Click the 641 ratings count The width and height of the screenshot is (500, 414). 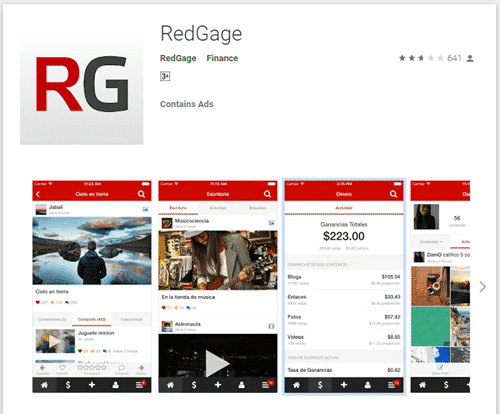[x=454, y=58]
